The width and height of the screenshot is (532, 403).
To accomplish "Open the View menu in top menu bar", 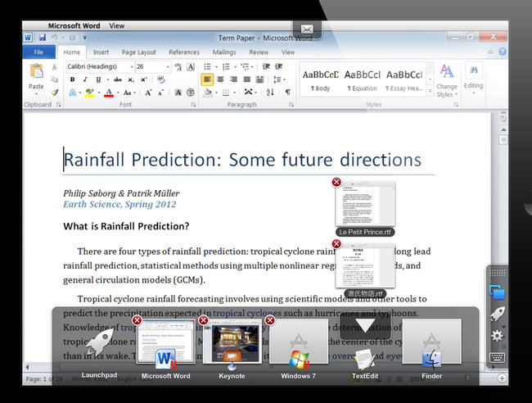I will 117,26.
